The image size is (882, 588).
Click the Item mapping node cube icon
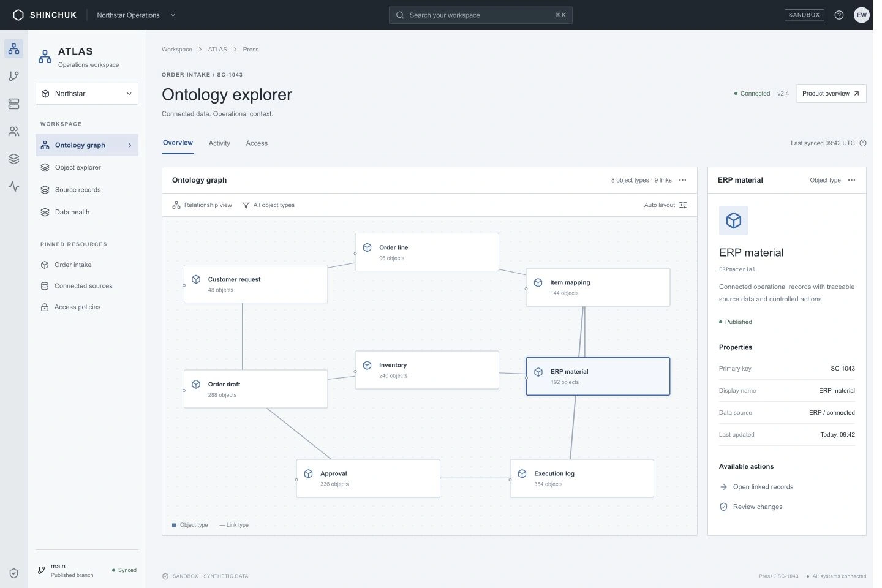(x=538, y=282)
